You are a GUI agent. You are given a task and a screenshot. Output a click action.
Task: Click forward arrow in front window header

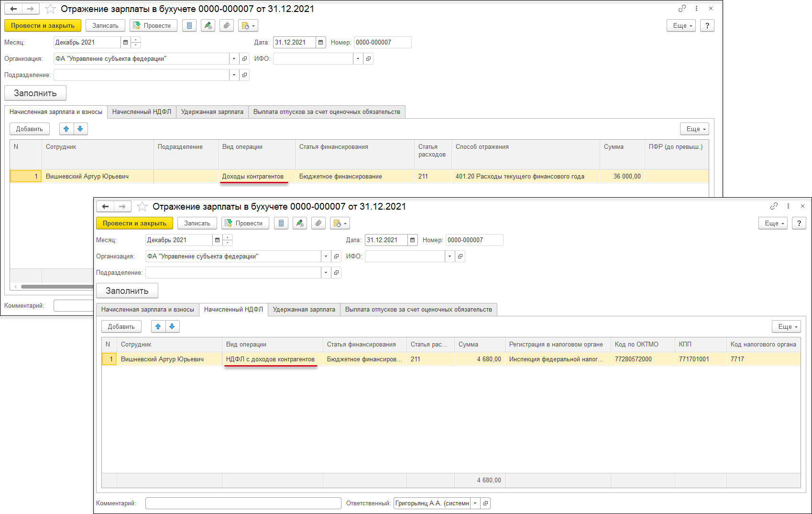[x=122, y=206]
